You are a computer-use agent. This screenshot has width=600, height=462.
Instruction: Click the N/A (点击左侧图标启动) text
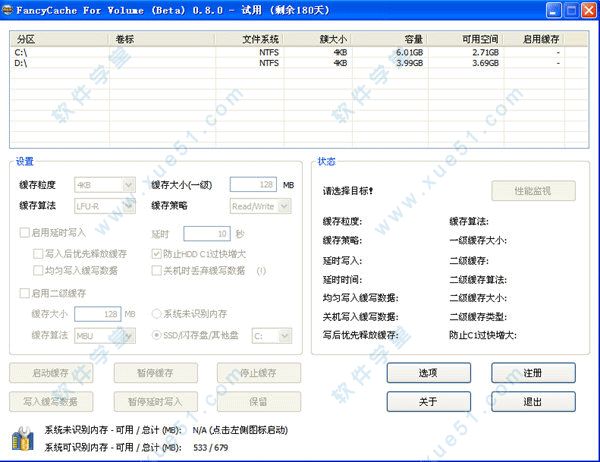click(240, 430)
